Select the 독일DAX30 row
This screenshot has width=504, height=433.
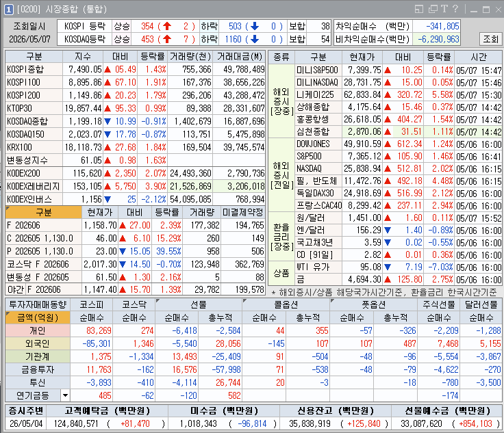[399, 193]
